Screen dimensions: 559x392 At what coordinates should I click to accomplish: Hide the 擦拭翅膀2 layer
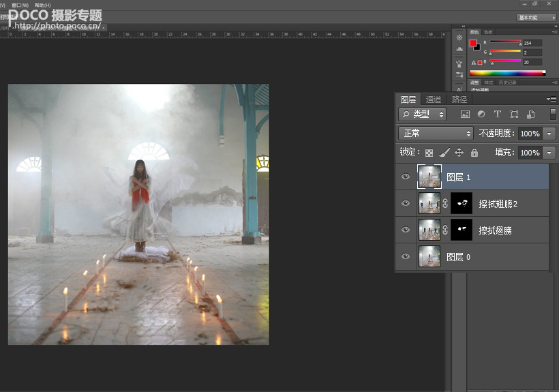click(406, 203)
